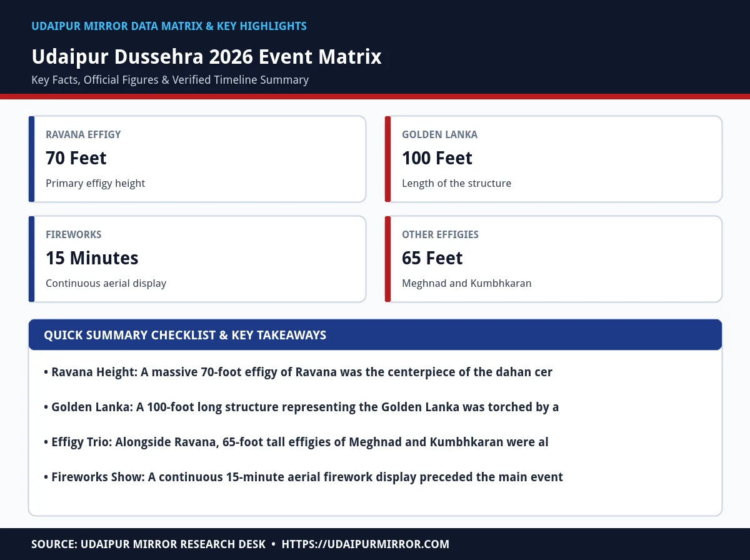Click the subtitle 'Key Facts, Official Figures & Verified Timeline Summary'
This screenshot has height=560, width=750.
tap(170, 80)
